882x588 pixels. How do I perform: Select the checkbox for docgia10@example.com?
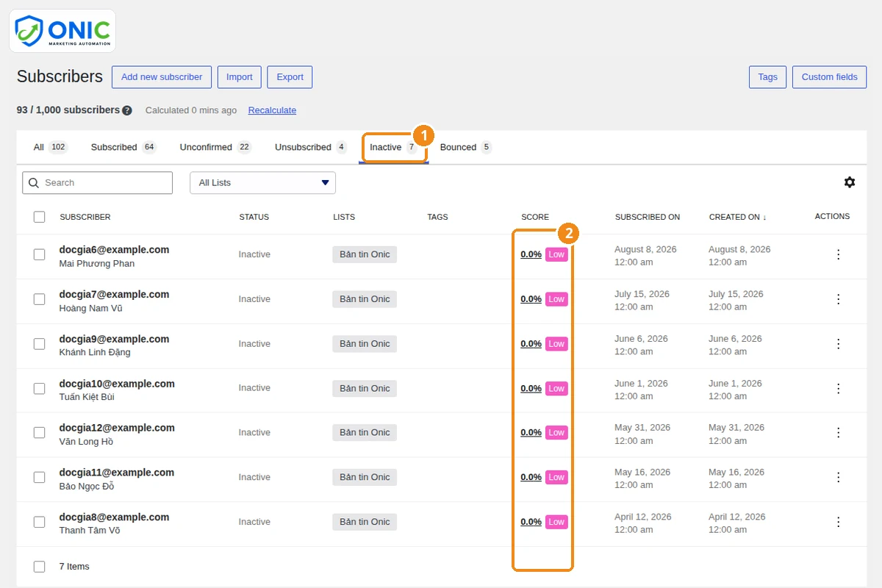[x=40, y=388]
